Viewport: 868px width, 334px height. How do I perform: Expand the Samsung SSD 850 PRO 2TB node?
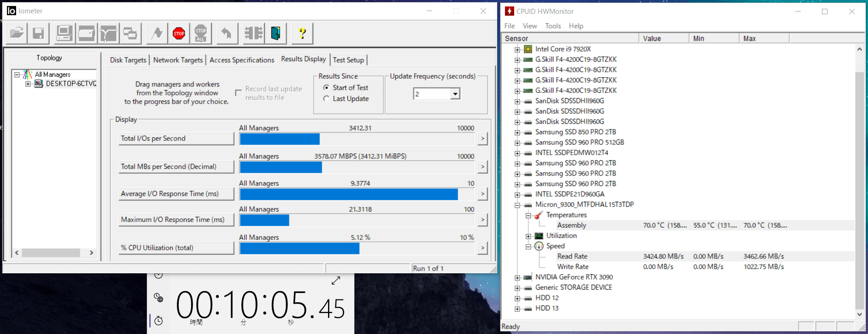point(517,132)
